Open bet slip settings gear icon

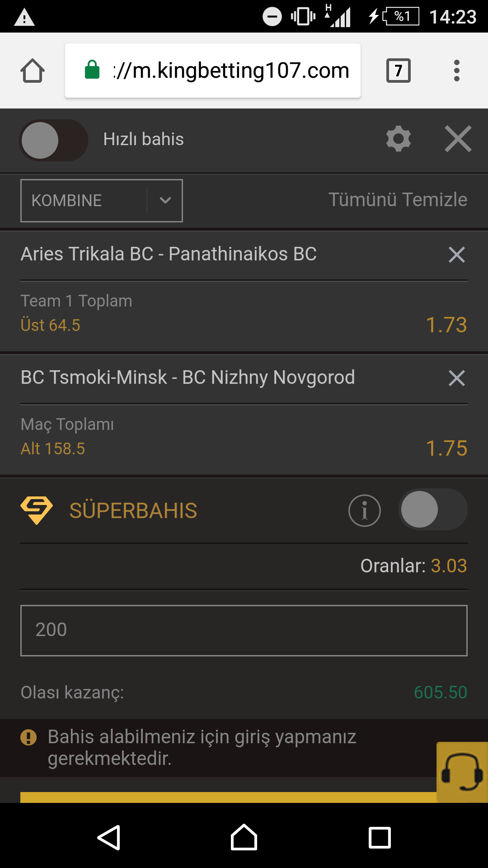(399, 139)
